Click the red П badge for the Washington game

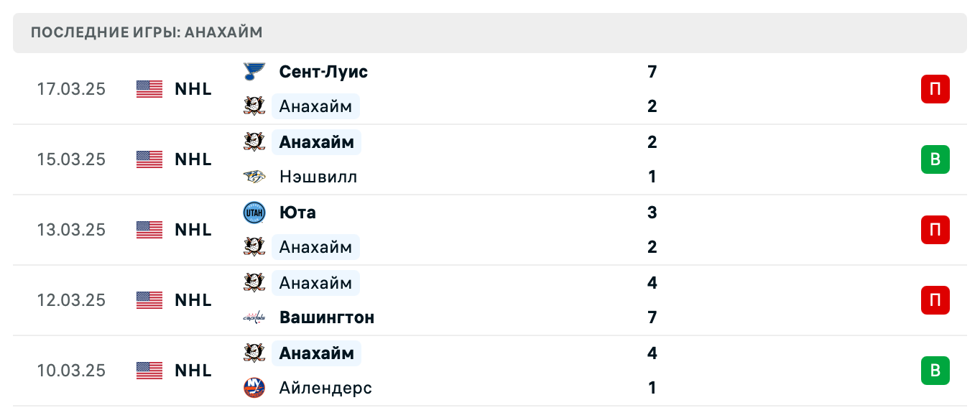935,300
